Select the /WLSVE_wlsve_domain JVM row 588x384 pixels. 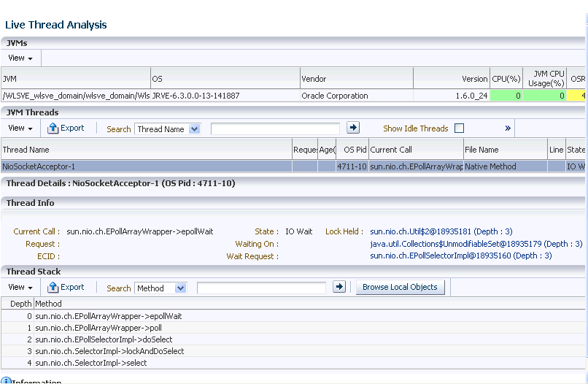coord(293,96)
